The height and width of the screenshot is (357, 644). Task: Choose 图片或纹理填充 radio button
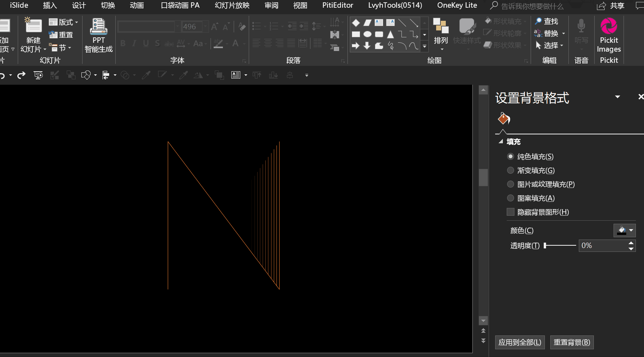[511, 184]
